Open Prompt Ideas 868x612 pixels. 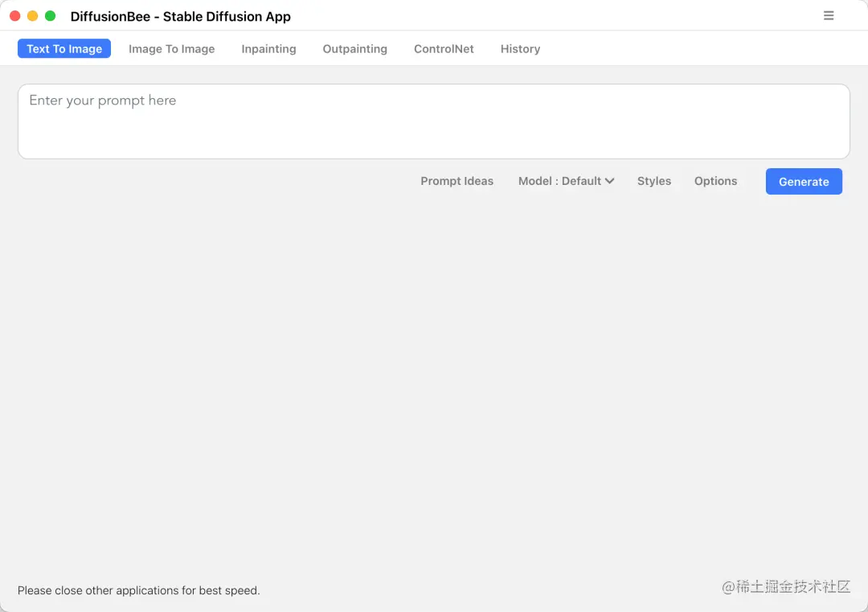(457, 181)
